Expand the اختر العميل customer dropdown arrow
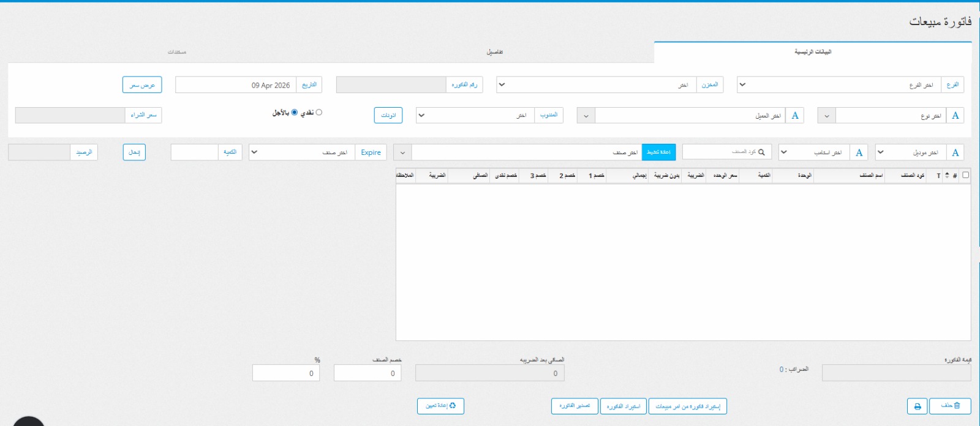The height and width of the screenshot is (426, 980). pos(586,115)
